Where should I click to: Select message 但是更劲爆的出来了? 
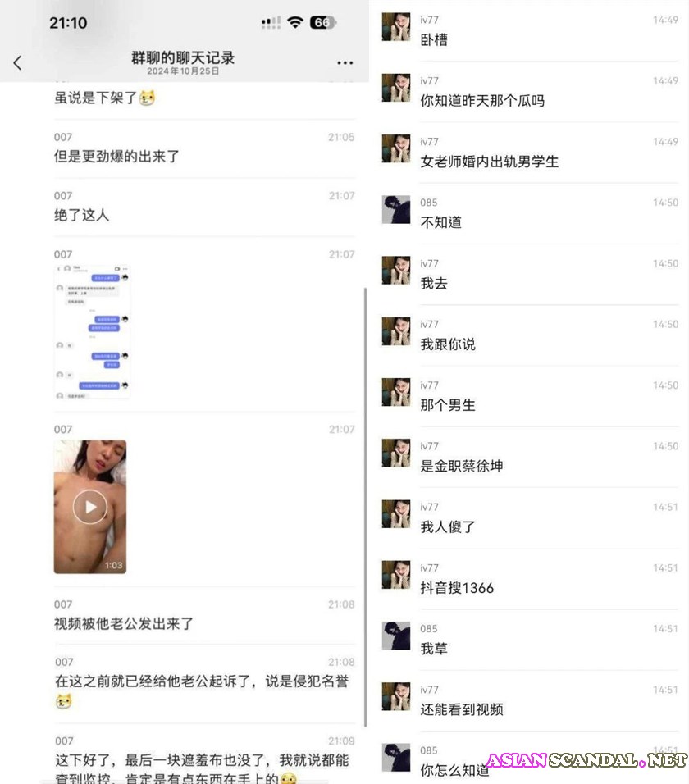(116, 157)
